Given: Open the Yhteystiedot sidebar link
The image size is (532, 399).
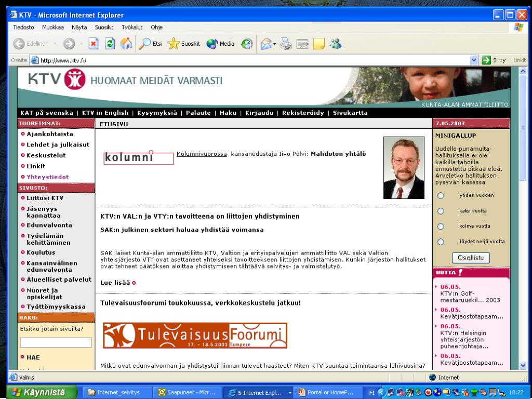Looking at the screenshot, I should click(47, 177).
